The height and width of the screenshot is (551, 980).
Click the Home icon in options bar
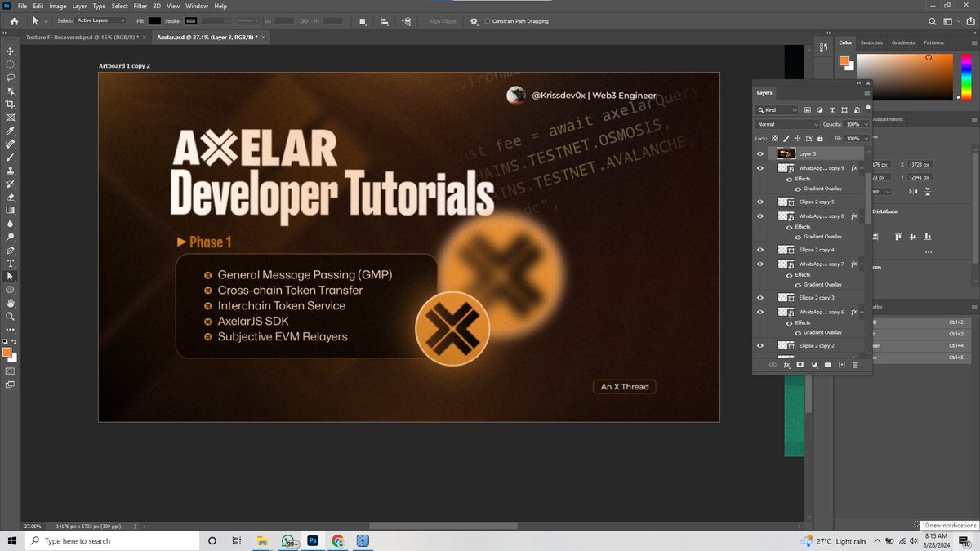14,20
